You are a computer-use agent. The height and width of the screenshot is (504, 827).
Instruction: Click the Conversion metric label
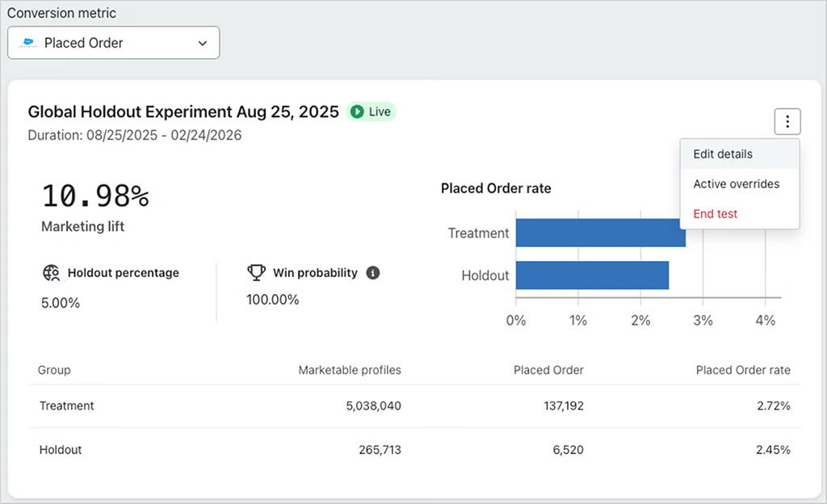(x=61, y=13)
